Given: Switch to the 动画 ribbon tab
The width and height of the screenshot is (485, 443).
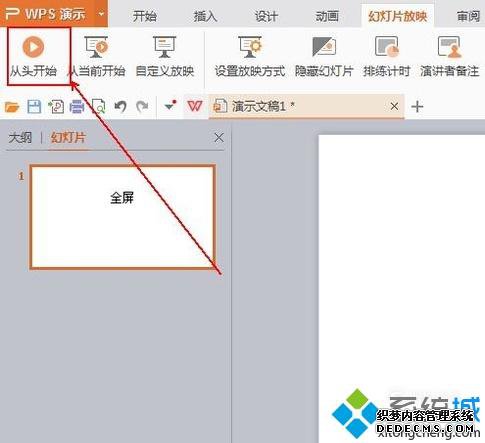Looking at the screenshot, I should [327, 16].
